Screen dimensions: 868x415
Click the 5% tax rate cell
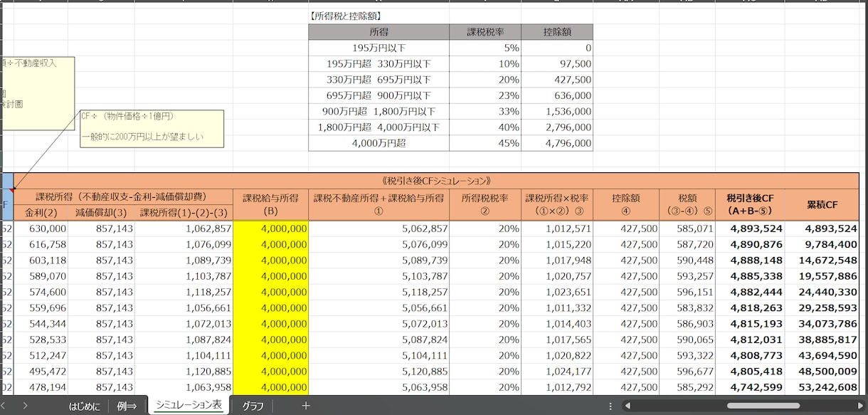[x=485, y=48]
